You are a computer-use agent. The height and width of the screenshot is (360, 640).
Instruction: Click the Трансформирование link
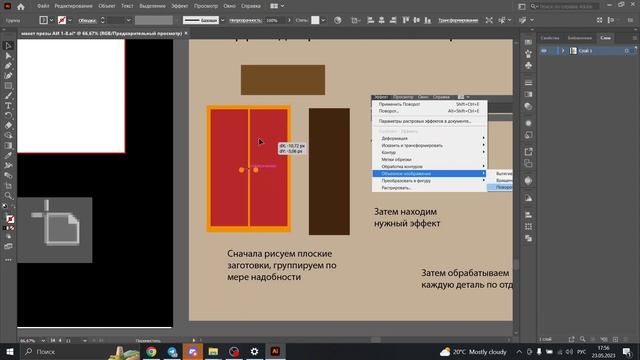coord(458,20)
